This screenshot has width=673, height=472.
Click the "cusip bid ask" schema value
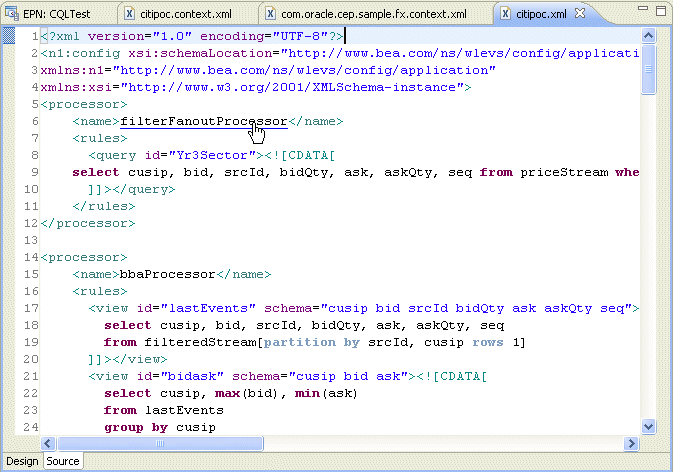tap(348, 376)
